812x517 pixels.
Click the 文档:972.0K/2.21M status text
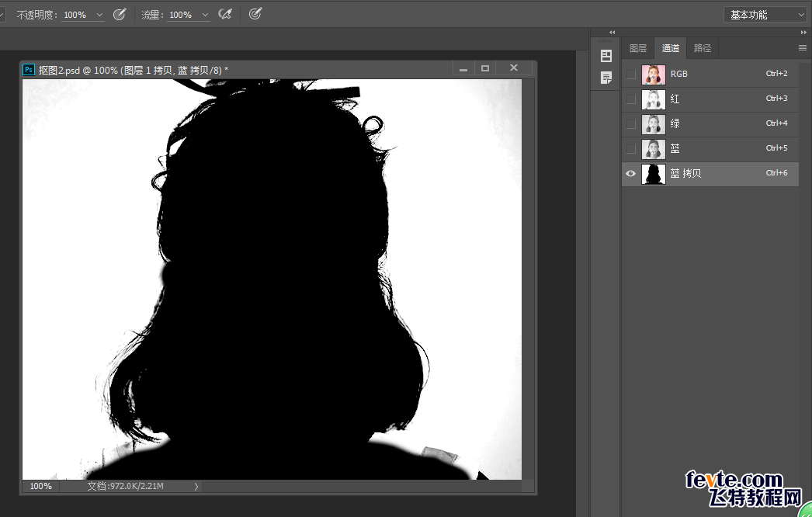coord(125,486)
